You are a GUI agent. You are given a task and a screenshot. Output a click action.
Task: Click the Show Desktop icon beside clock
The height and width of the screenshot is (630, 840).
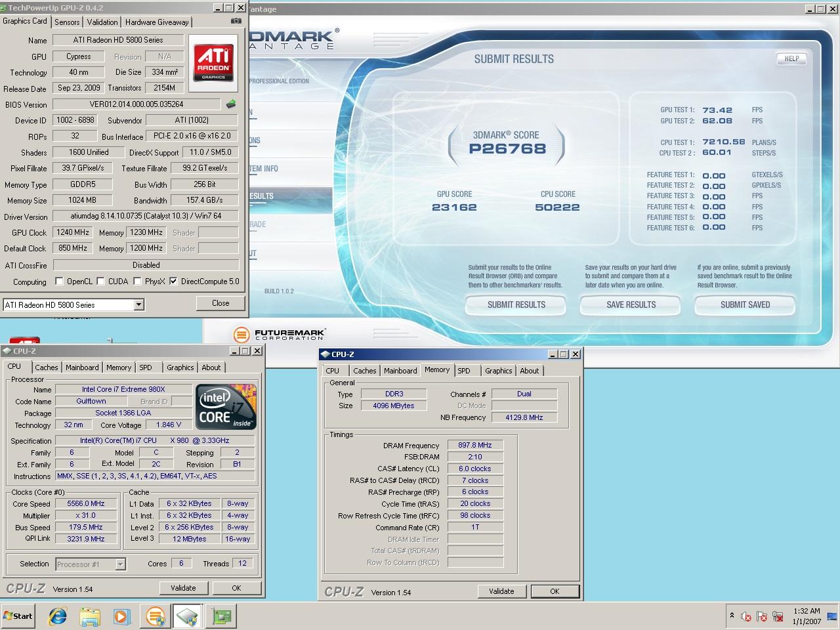pyautogui.click(x=832, y=616)
